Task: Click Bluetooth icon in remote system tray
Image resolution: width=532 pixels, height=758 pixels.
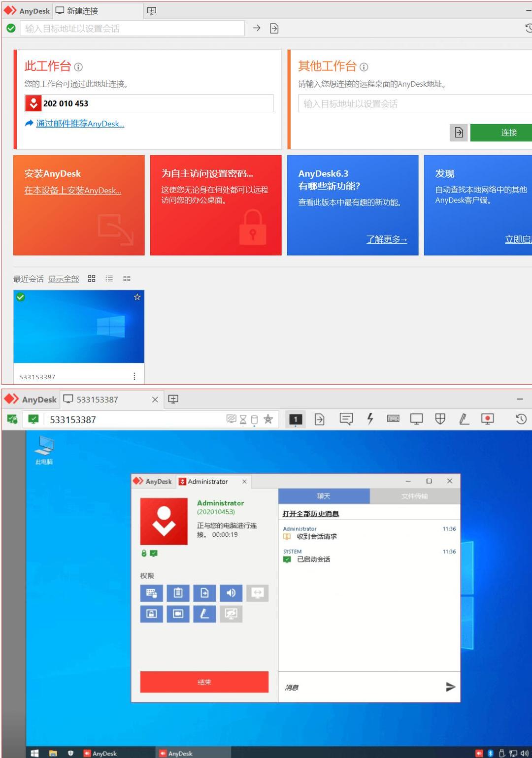Action: [x=491, y=753]
